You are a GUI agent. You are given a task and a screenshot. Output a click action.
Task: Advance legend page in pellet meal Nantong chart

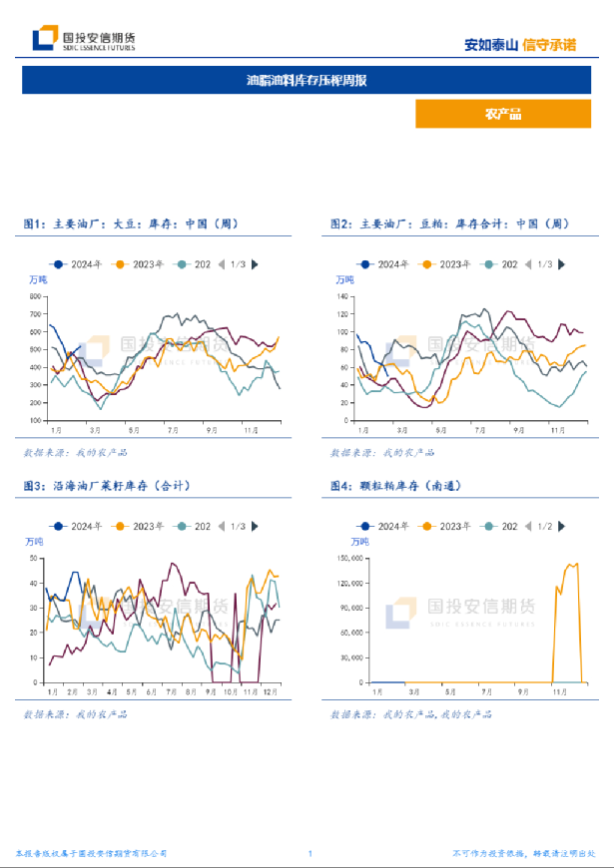563,526
